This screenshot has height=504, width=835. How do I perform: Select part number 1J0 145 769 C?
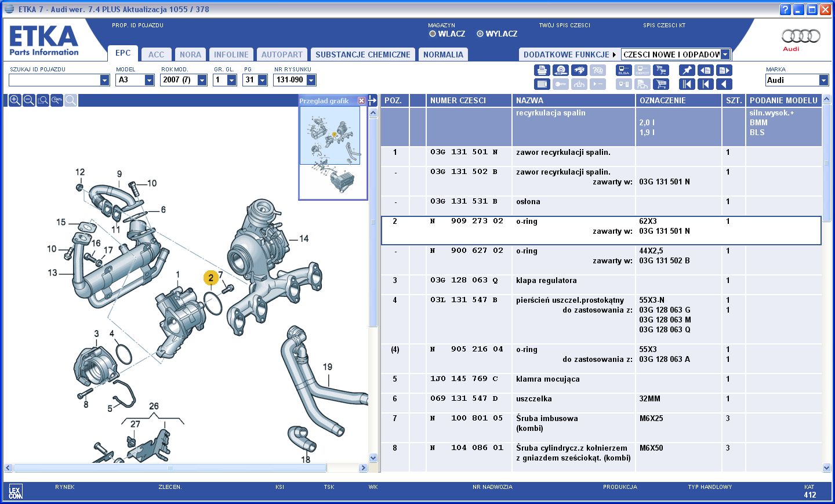[x=464, y=379]
